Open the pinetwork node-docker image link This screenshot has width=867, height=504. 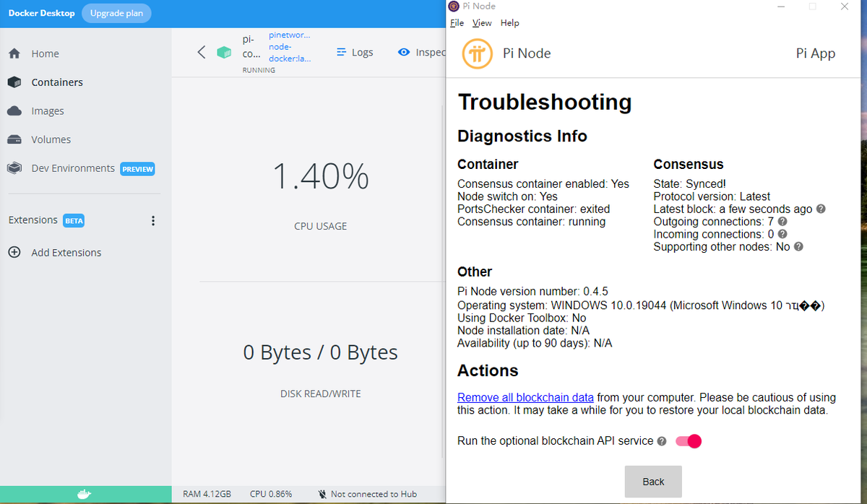pyautogui.click(x=290, y=46)
